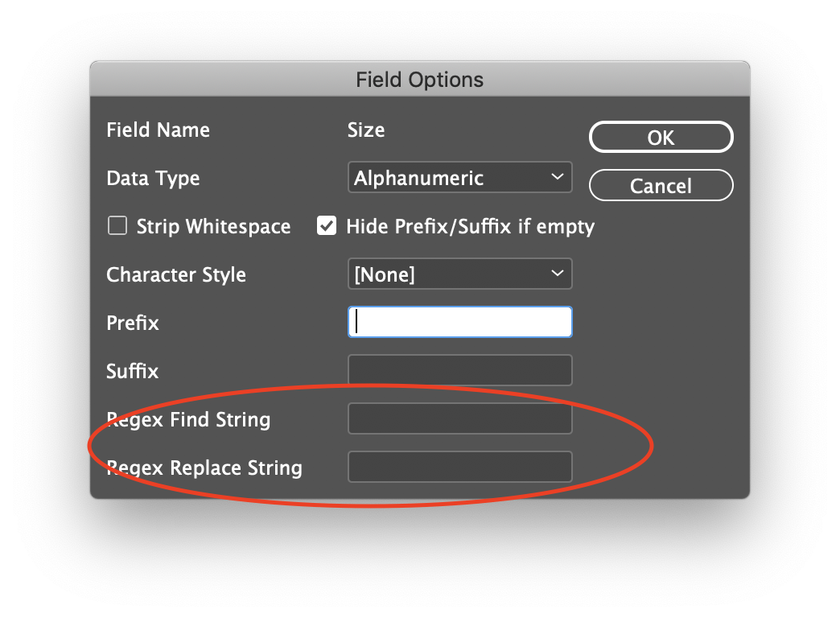Screen dimensions: 840x618
Task: Open the Data Type dropdown showing Alphanumeric
Action: (x=459, y=178)
